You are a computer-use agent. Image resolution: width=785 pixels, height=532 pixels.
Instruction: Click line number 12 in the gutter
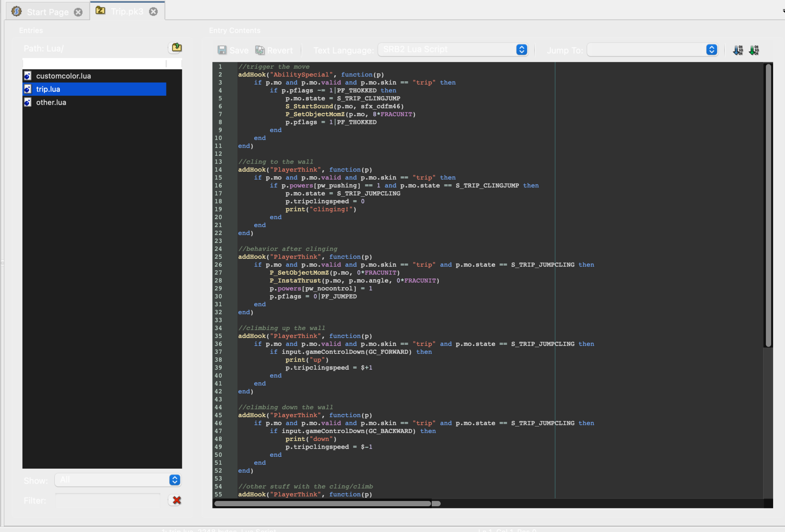(x=218, y=154)
